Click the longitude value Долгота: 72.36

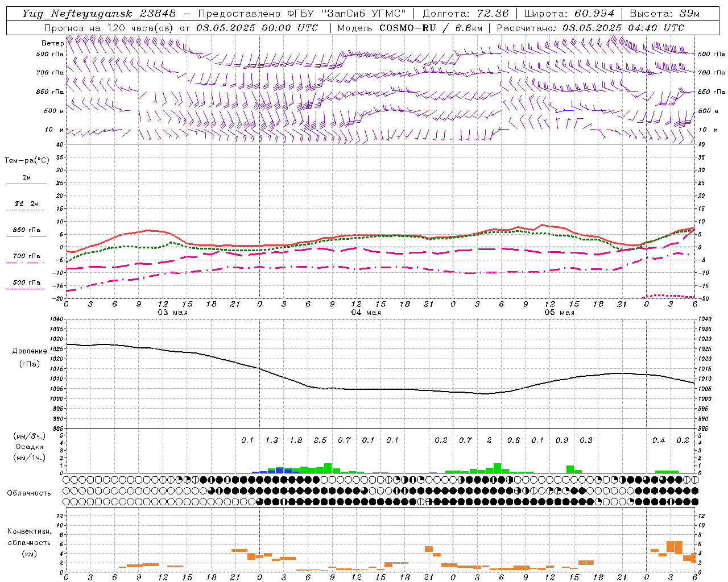465,14
